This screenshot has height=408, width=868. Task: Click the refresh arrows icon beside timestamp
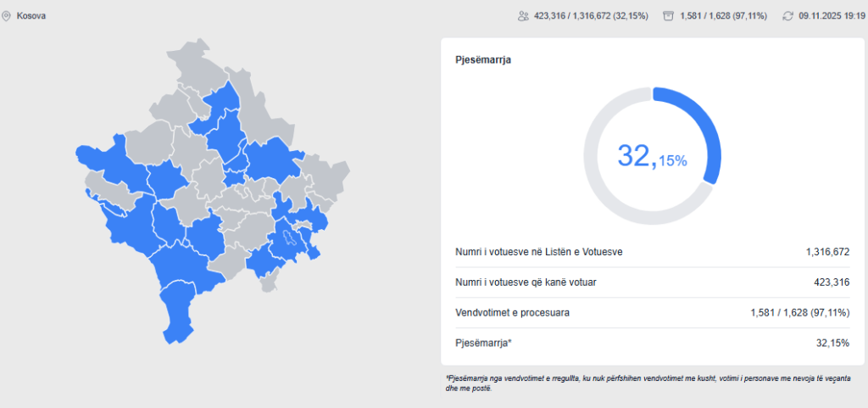[787, 16]
